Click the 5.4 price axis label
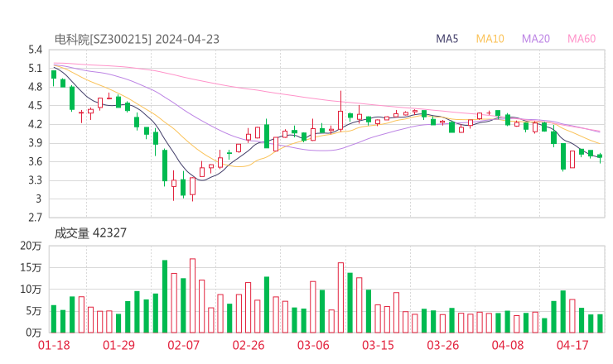Screen dimensions: 613x364 click(x=34, y=50)
